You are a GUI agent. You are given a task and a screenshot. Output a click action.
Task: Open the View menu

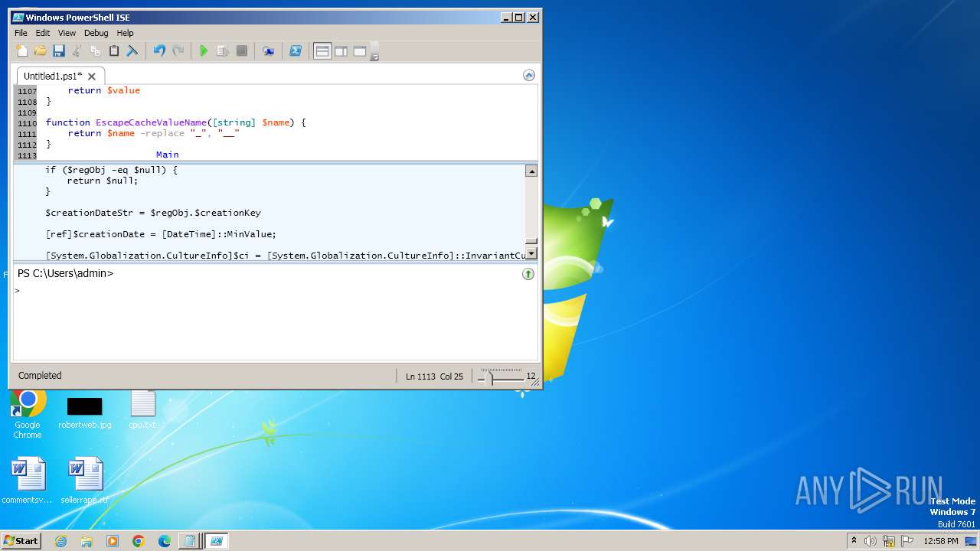[67, 33]
